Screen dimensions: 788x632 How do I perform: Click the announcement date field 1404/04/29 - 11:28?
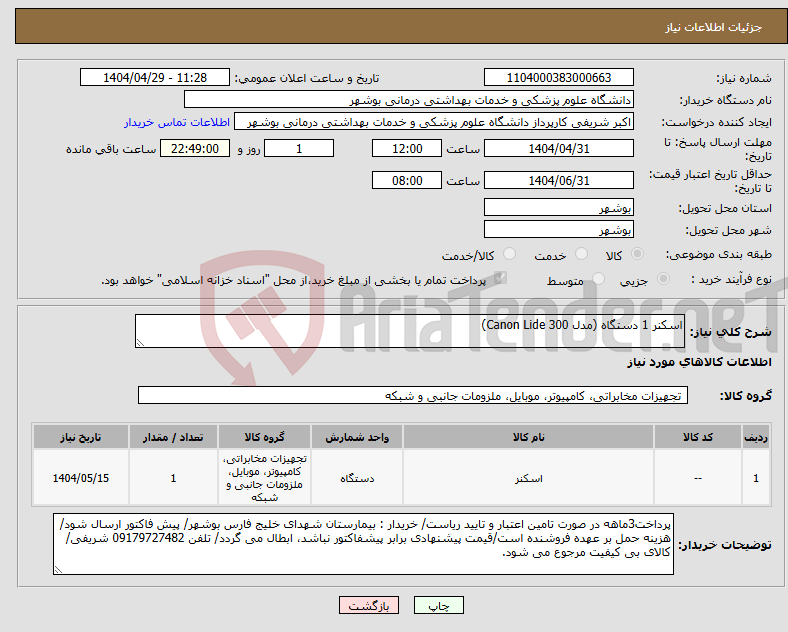[x=155, y=77]
